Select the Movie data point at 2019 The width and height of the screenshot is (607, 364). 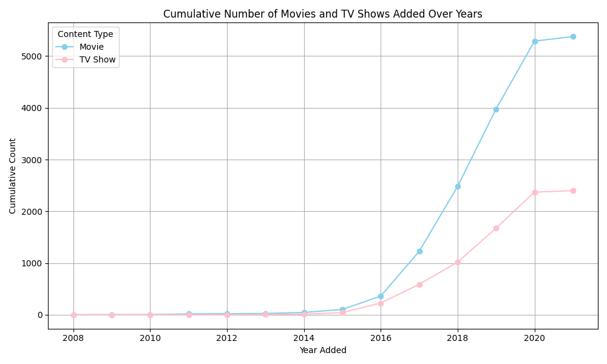pyautogui.click(x=496, y=109)
